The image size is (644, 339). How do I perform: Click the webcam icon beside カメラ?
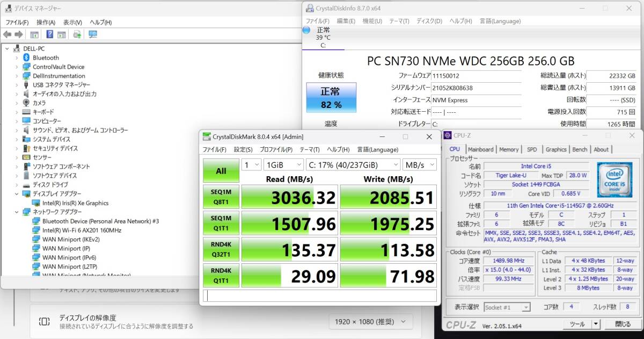26,103
